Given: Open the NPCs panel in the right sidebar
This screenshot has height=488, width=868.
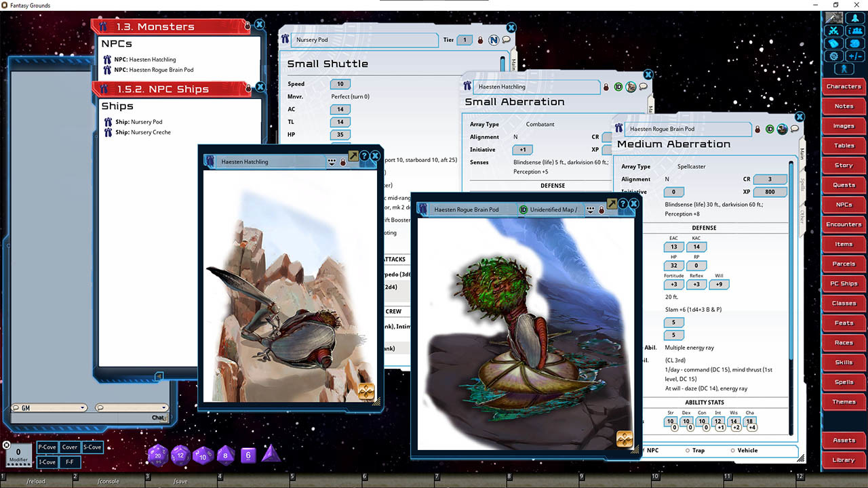Looking at the screenshot, I should click(x=843, y=205).
